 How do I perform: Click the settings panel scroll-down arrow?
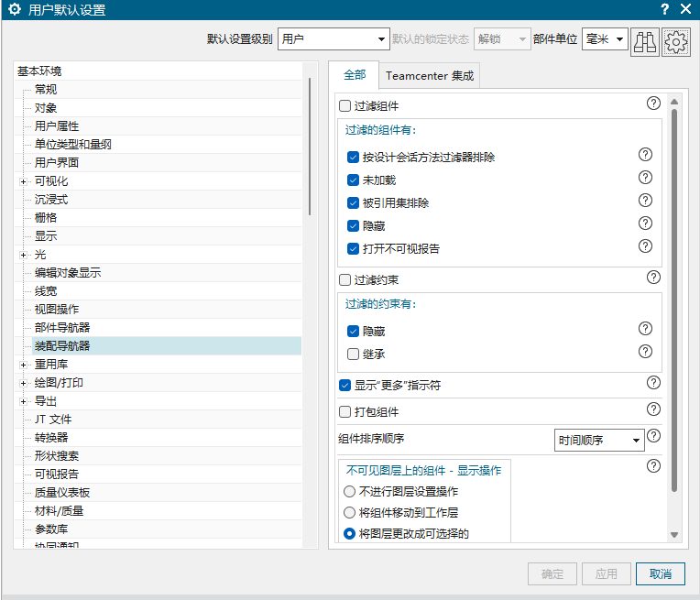click(674, 535)
